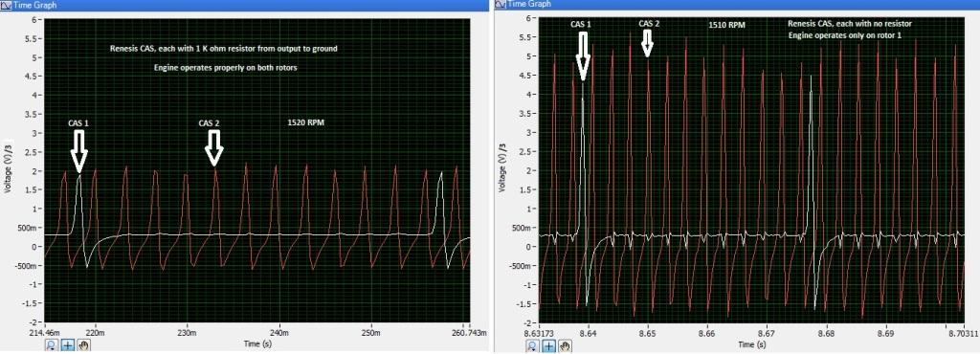
Task: Click the right Time Graph title bar
Action: 736,5
